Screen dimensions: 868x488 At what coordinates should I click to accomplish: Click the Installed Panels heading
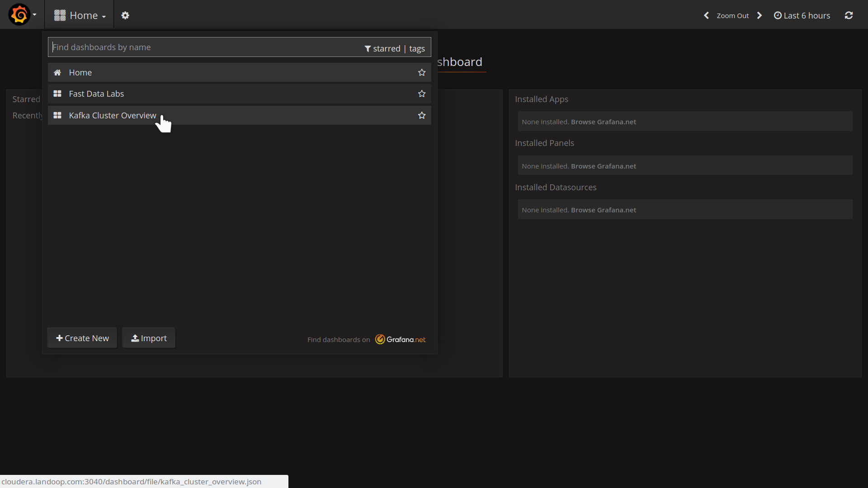[x=544, y=143]
